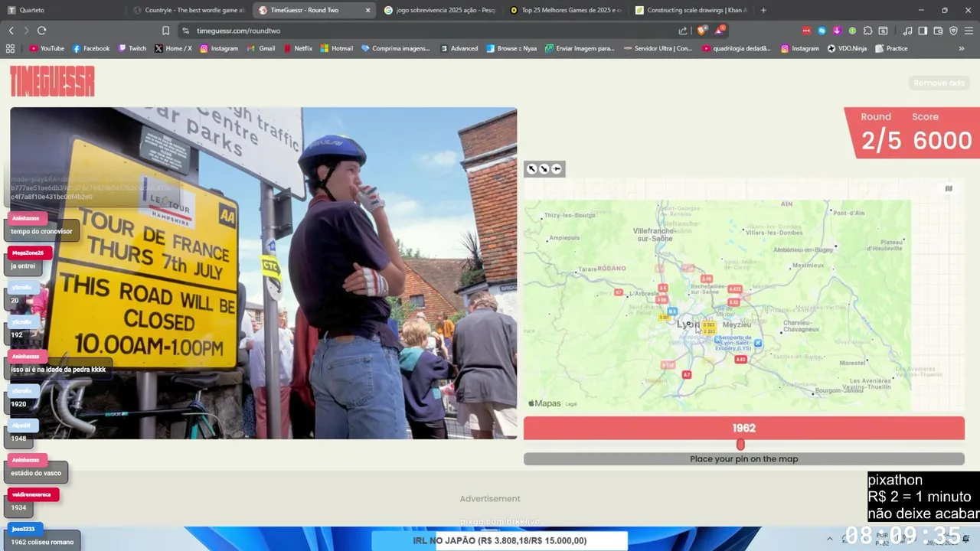The image size is (980, 551).
Task: Open the Home / X bookmark
Action: [x=173, y=48]
